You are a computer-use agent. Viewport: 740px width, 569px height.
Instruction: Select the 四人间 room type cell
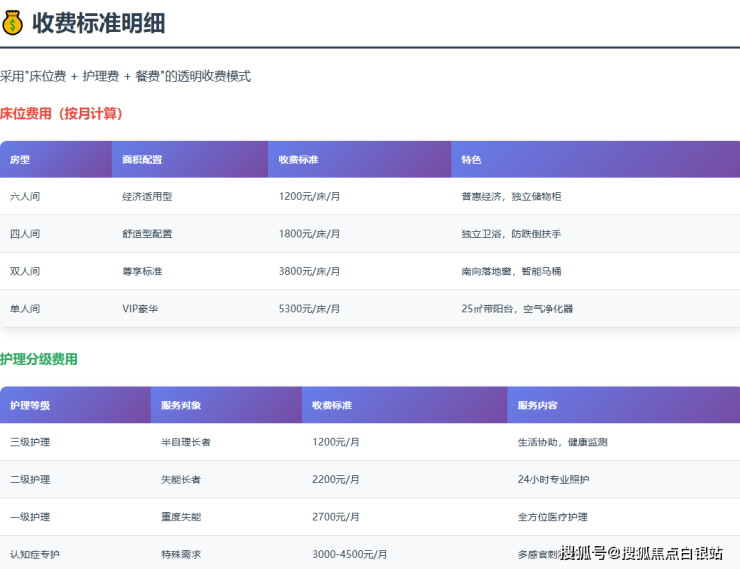[25, 234]
